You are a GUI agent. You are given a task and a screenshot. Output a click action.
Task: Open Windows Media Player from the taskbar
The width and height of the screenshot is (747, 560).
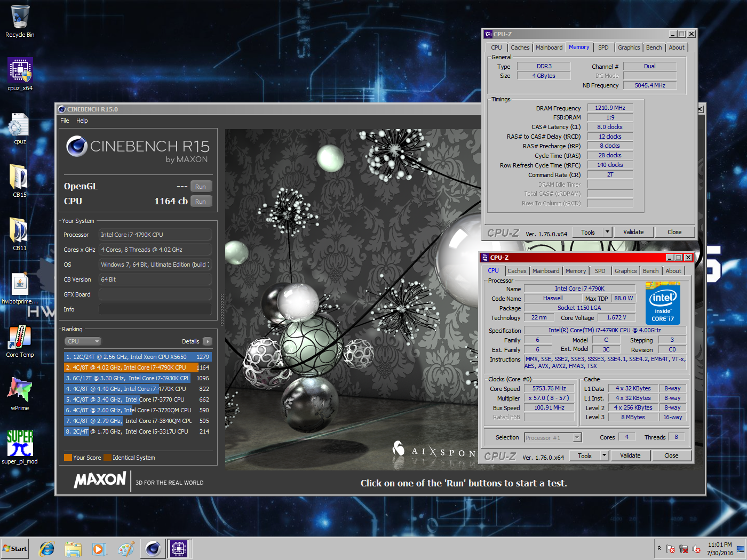tap(99, 548)
